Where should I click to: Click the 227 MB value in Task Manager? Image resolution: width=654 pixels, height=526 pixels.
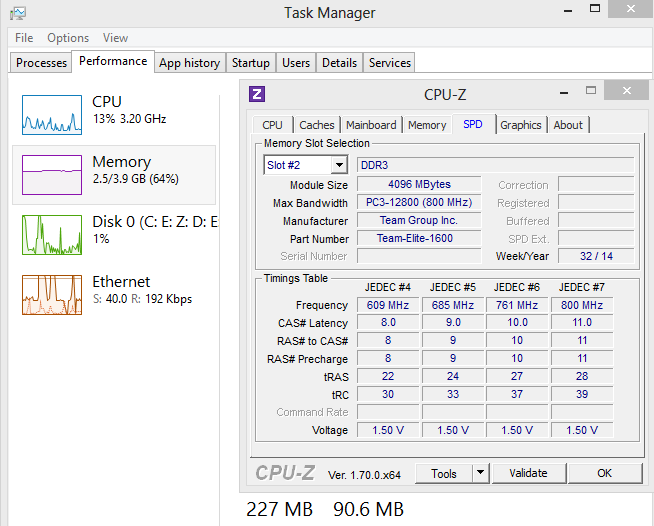point(279,509)
